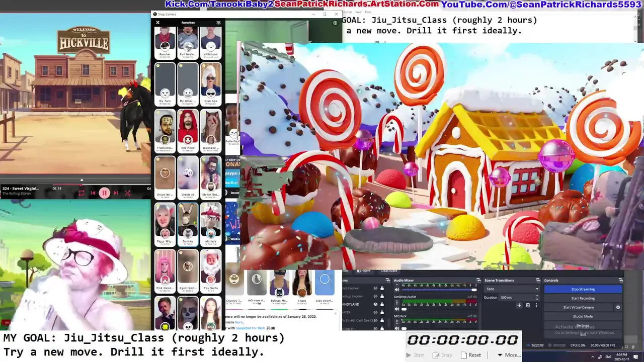Pop out the Audio Mixer dock
Screen dimensions: 644x362
pyautogui.click(x=478, y=280)
